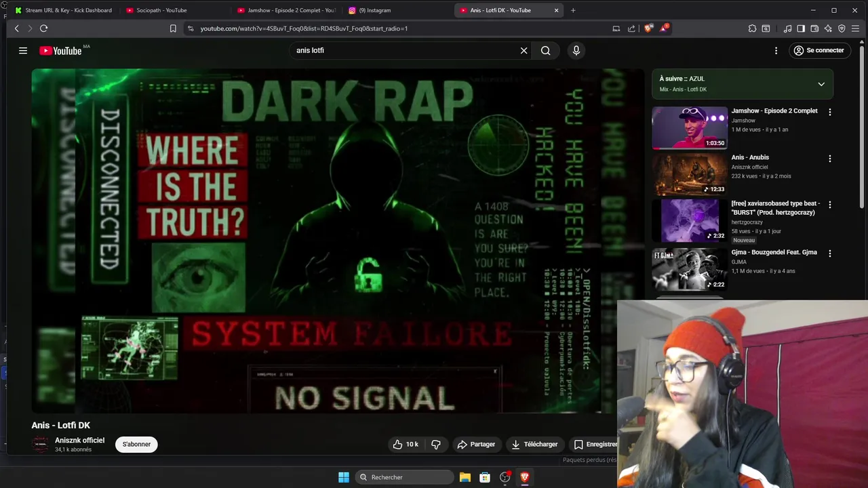The width and height of the screenshot is (868, 488).
Task: Click the Anis - Anubis video title
Action: coord(750,157)
